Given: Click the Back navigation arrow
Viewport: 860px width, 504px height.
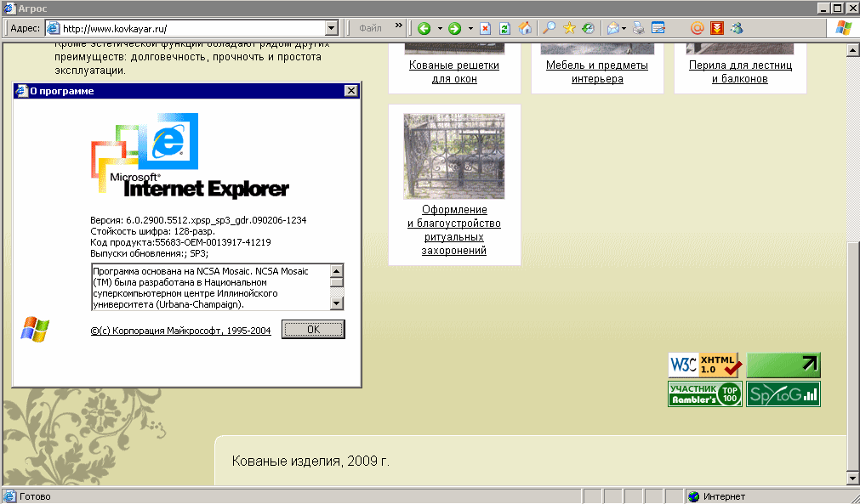Looking at the screenshot, I should coord(424,28).
